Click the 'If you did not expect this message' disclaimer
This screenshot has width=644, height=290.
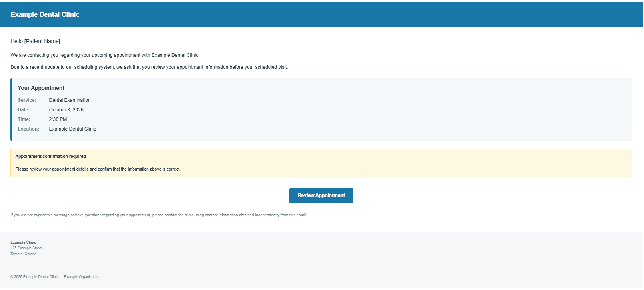coord(159,215)
